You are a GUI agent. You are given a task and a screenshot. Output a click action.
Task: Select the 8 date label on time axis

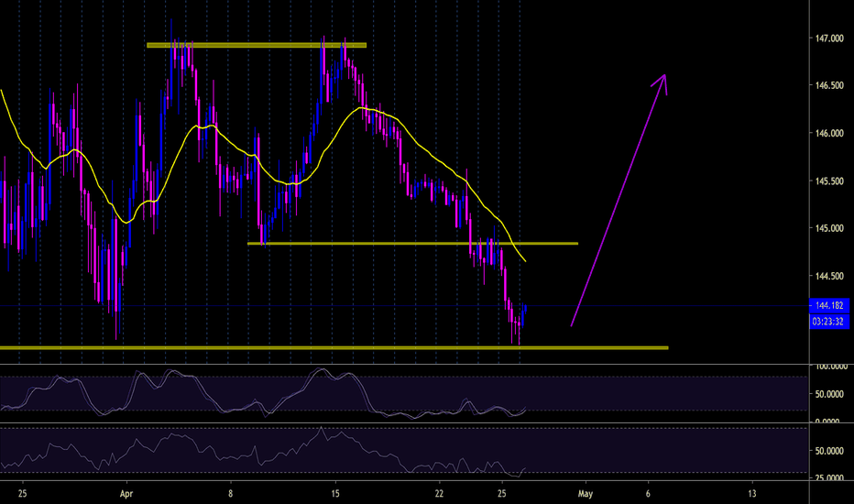pos(230,494)
